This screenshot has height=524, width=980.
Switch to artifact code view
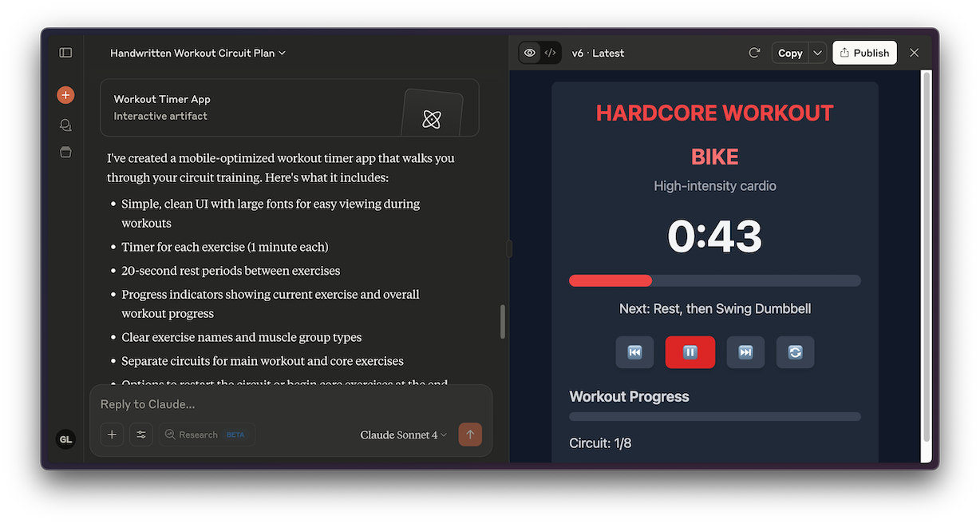(x=551, y=53)
